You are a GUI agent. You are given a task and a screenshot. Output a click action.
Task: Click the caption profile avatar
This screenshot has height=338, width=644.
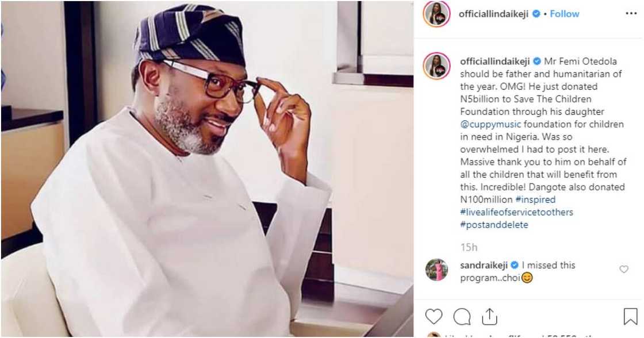click(436, 66)
